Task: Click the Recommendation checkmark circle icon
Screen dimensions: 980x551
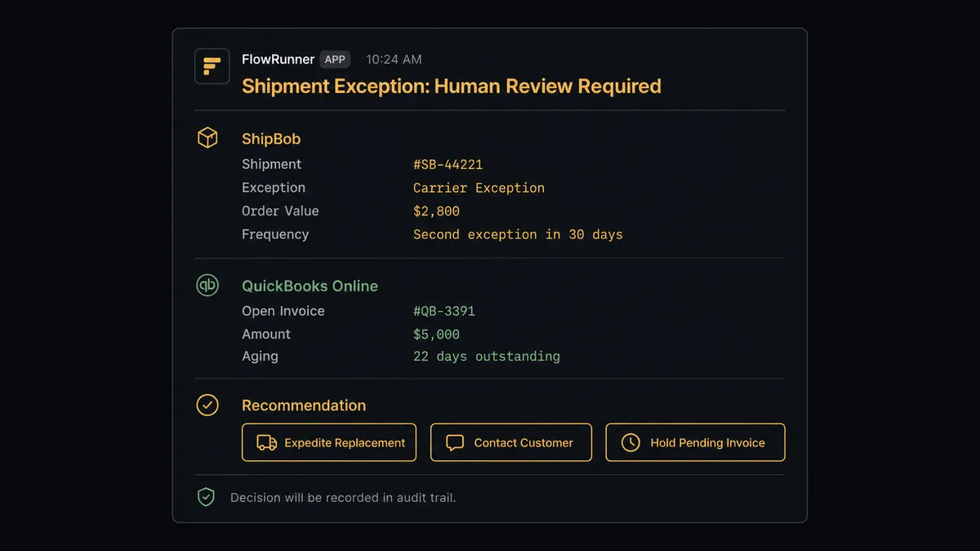Action: click(207, 405)
